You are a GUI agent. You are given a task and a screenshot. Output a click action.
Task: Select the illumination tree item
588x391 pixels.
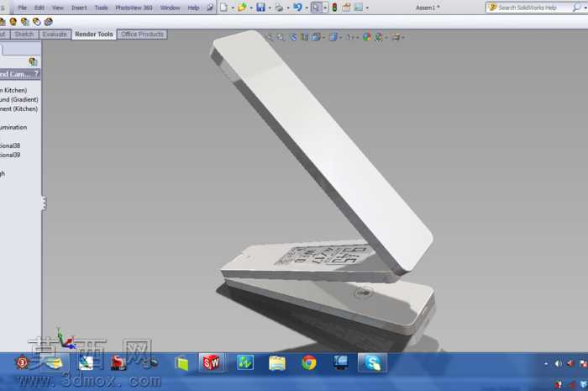click(13, 127)
